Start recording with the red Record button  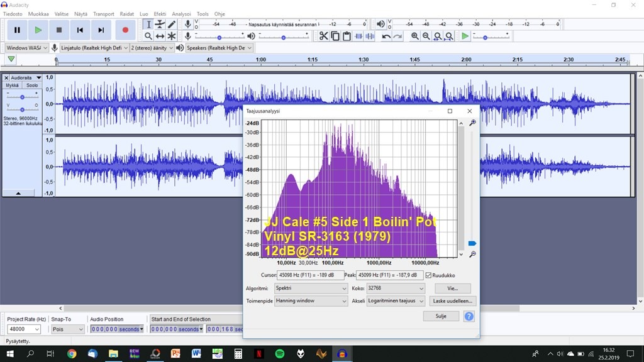[125, 30]
